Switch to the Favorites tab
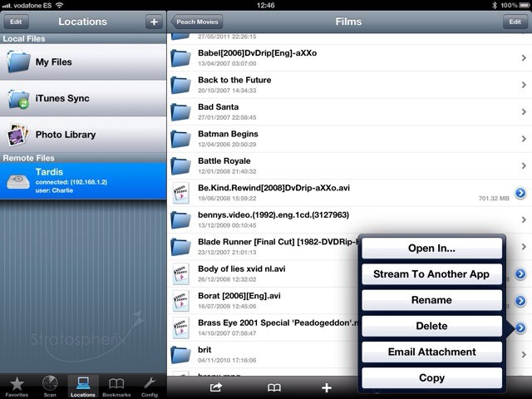 click(17, 387)
